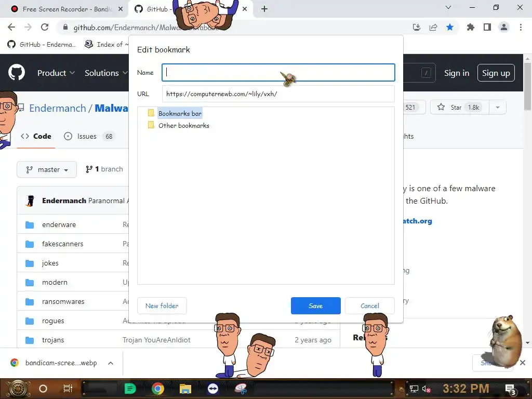532x399 pixels.
Task: Click the browser back arrow
Action: (11, 27)
